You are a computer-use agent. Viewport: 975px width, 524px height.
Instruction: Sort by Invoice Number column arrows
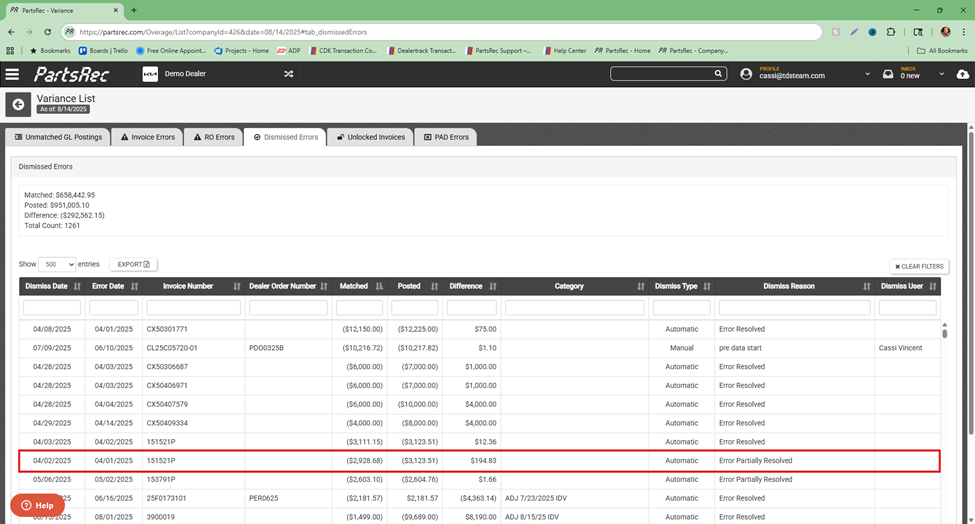pyautogui.click(x=236, y=287)
